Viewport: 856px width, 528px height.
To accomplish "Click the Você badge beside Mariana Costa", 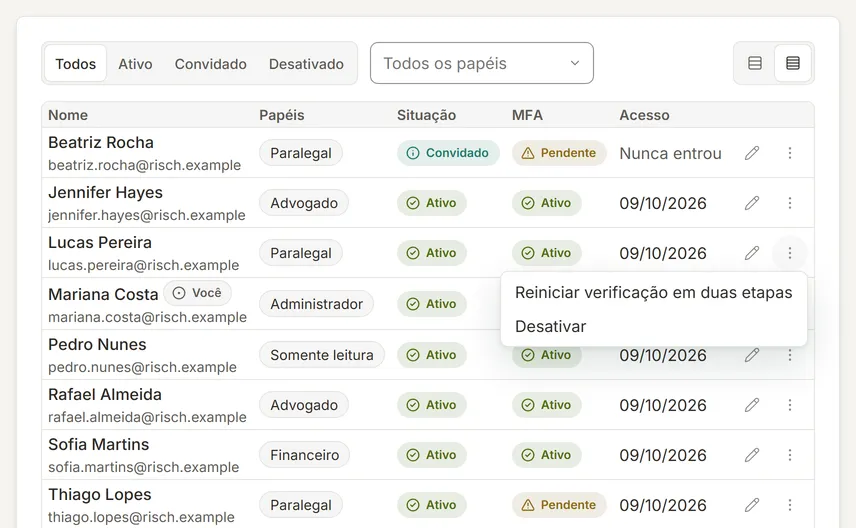I will [x=197, y=293].
